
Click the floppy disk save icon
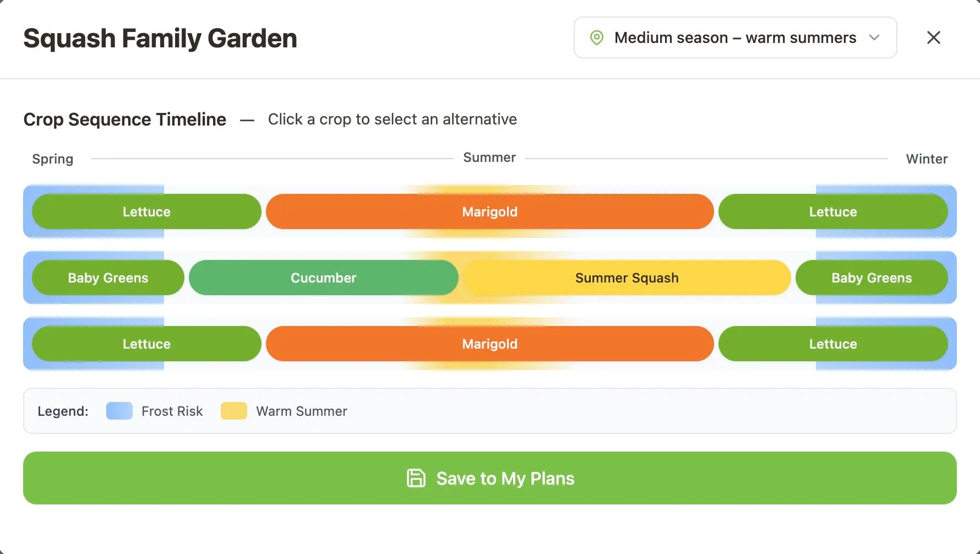tap(416, 478)
